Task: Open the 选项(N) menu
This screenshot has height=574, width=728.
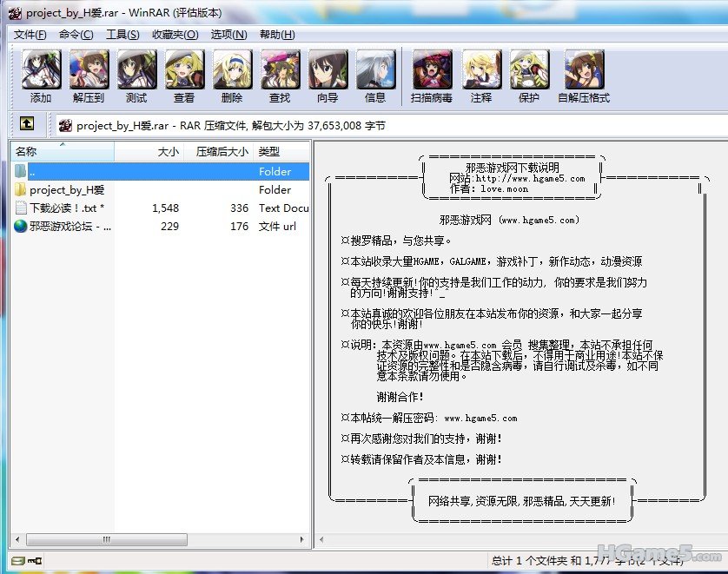Action: [228, 35]
